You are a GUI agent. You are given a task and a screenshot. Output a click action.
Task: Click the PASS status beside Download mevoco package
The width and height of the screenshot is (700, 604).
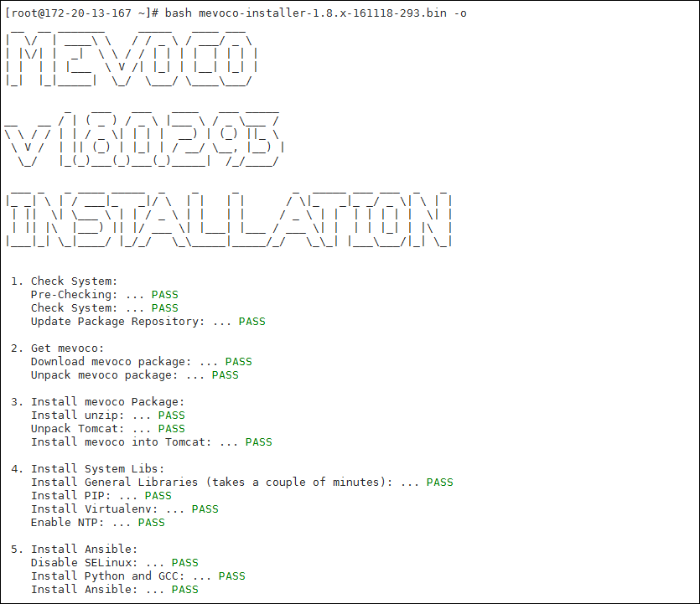tap(238, 361)
